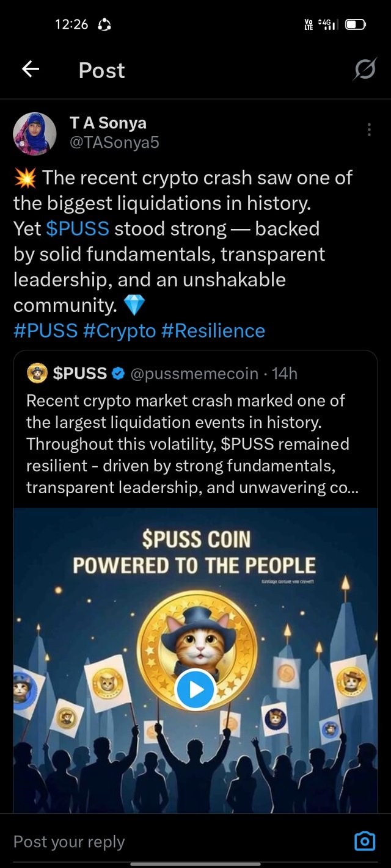Open T A Sonya's profile picture
This screenshot has height=868, width=391.
[x=35, y=134]
